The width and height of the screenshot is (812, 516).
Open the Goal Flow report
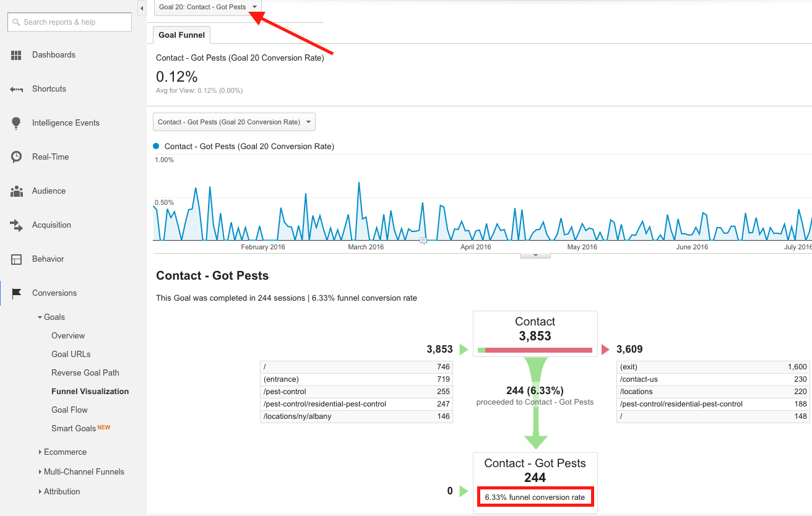[69, 410]
